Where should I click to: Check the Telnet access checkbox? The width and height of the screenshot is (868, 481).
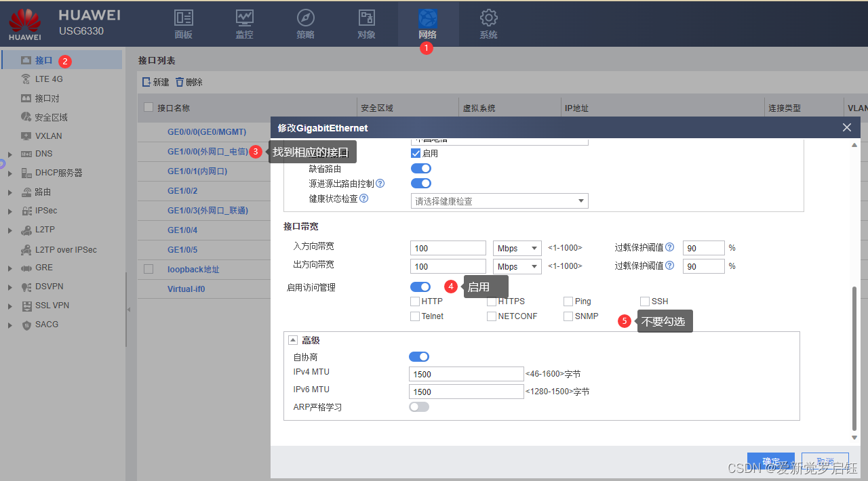click(x=415, y=316)
